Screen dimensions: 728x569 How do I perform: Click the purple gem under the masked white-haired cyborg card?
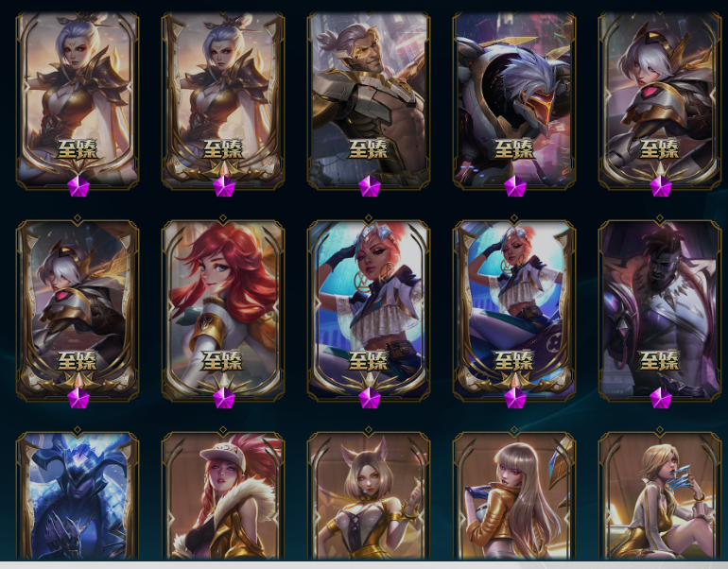(515, 186)
